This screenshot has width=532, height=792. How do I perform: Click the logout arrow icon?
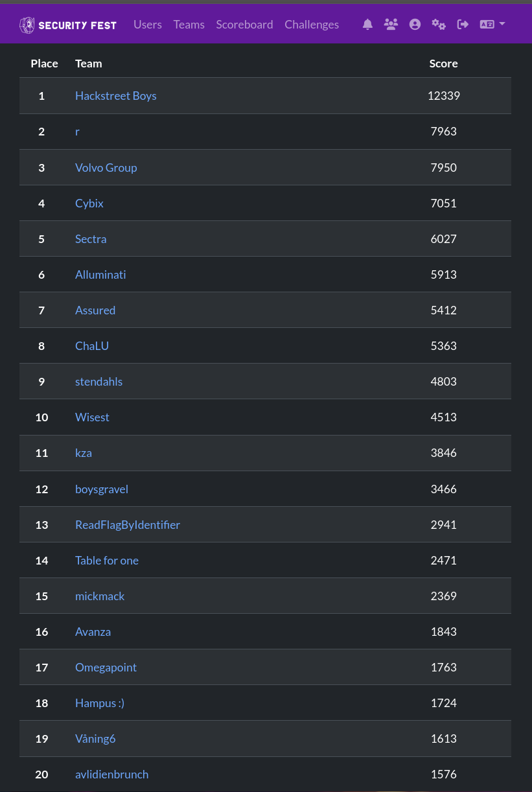pyautogui.click(x=463, y=25)
